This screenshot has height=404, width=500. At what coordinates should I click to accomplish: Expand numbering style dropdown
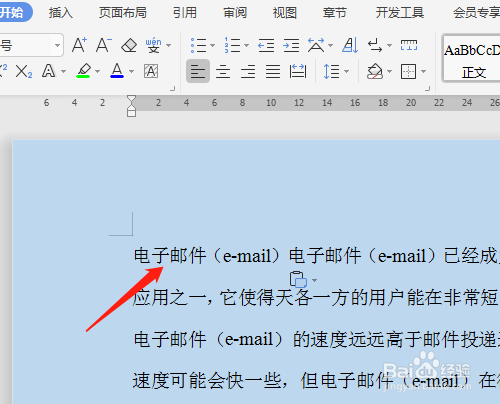tap(247, 45)
